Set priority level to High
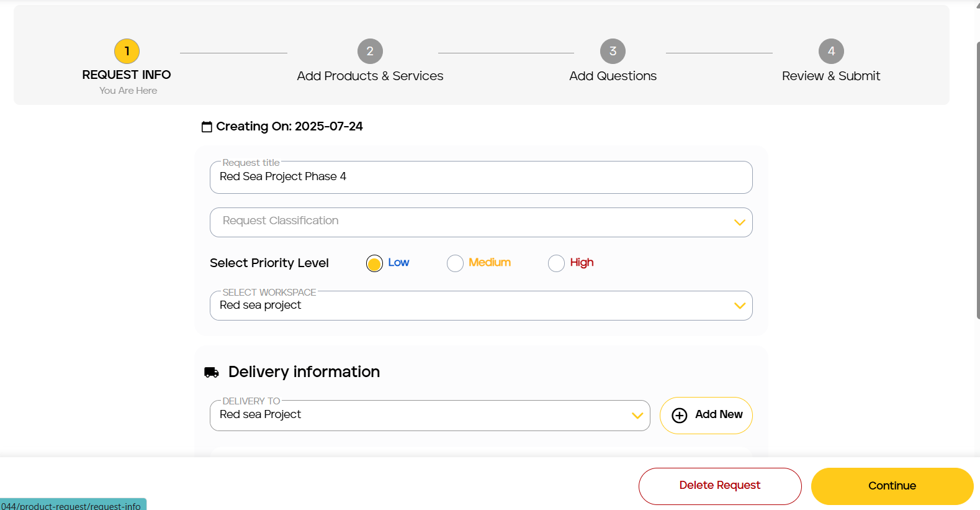Image resolution: width=980 pixels, height=510 pixels. coord(556,263)
